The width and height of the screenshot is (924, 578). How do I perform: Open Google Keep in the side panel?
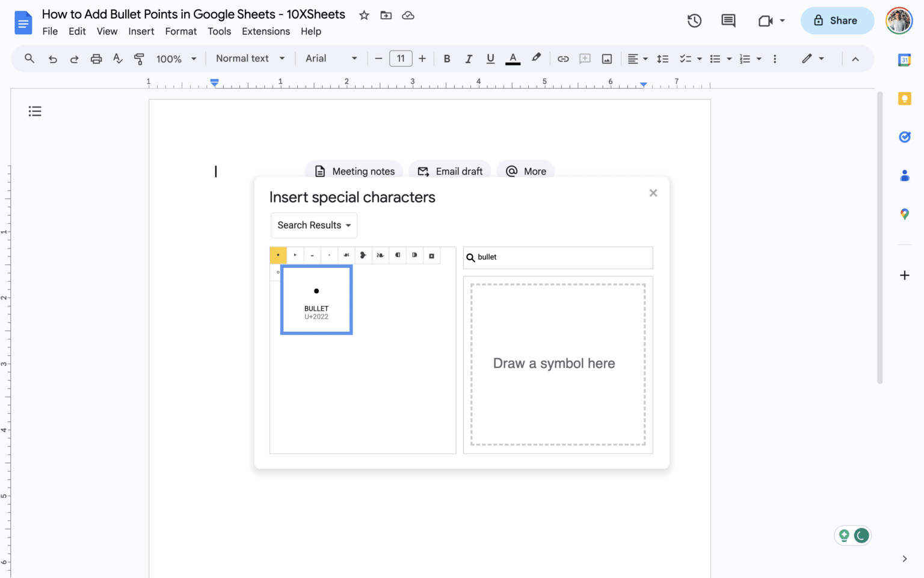(x=905, y=98)
